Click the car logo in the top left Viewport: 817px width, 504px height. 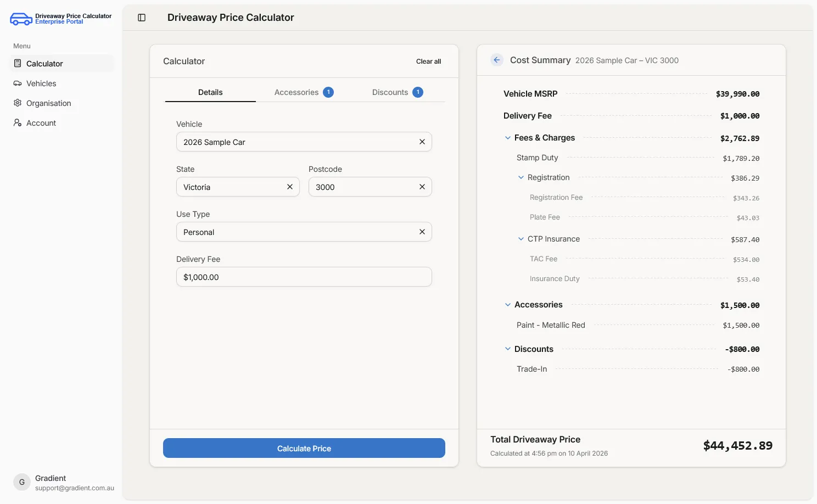point(20,18)
